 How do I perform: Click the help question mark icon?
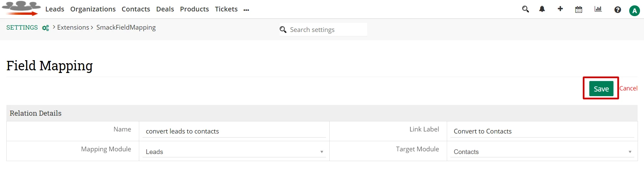coord(618,10)
